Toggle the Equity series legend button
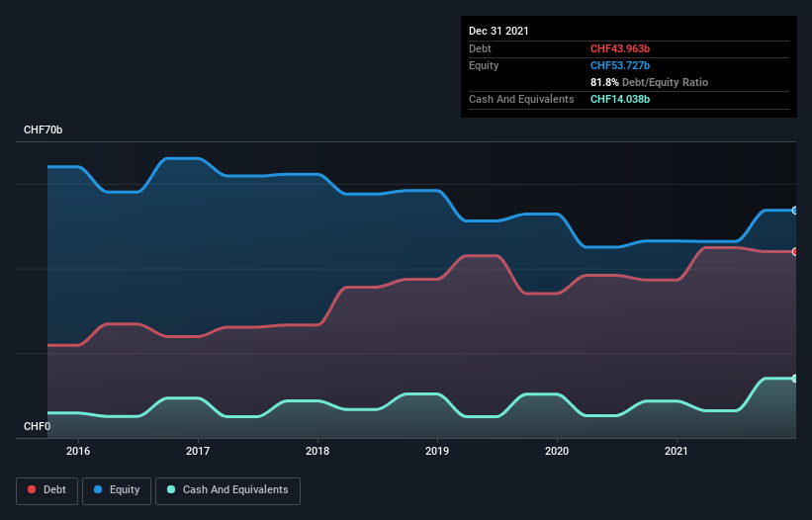812x520 pixels. [117, 490]
